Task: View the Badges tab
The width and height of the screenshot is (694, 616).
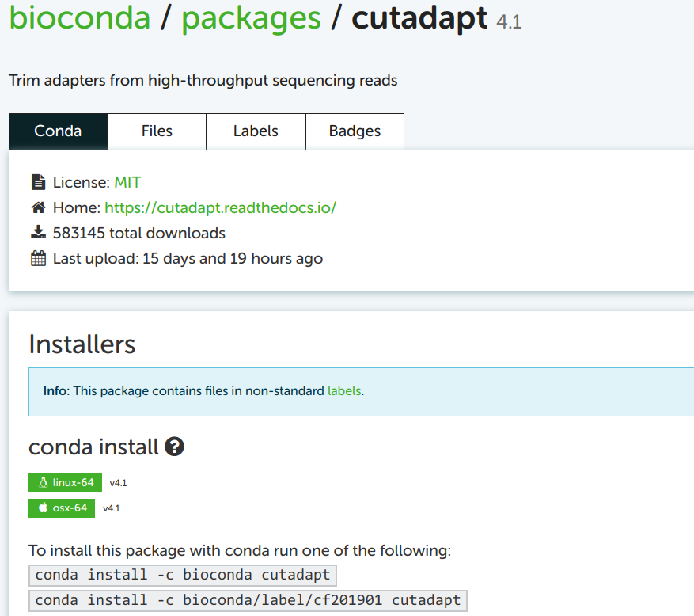Action: click(x=355, y=131)
